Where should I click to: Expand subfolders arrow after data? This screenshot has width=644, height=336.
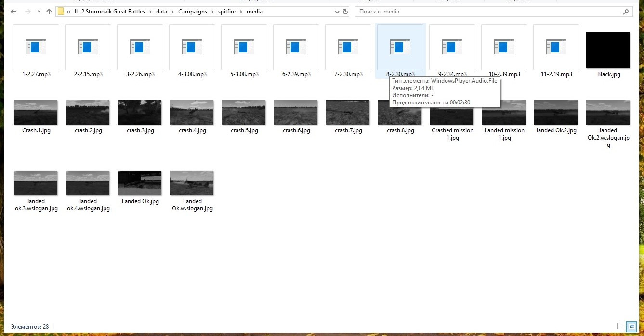tap(173, 12)
